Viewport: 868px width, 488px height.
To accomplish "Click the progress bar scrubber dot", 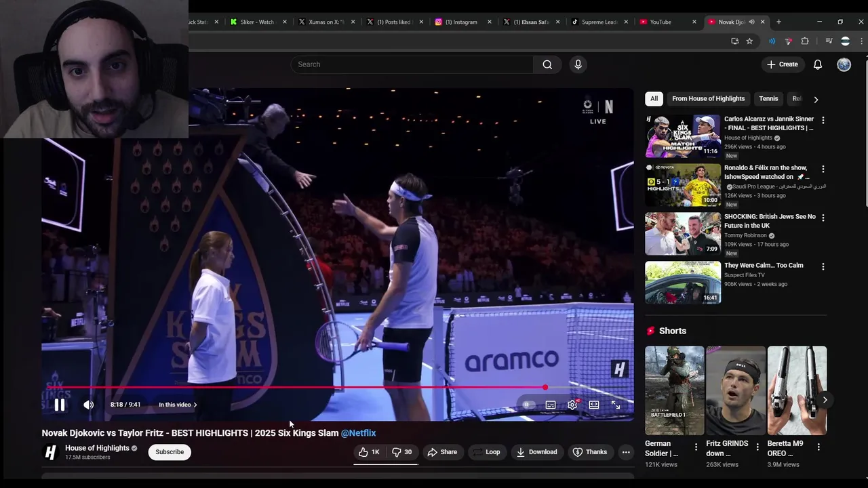I will pos(545,388).
